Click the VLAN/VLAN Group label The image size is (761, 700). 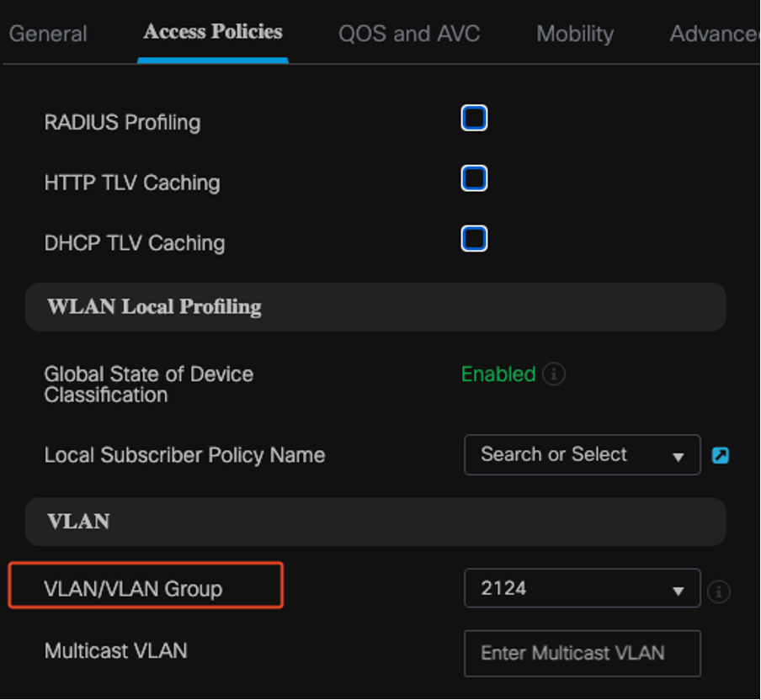[133, 588]
